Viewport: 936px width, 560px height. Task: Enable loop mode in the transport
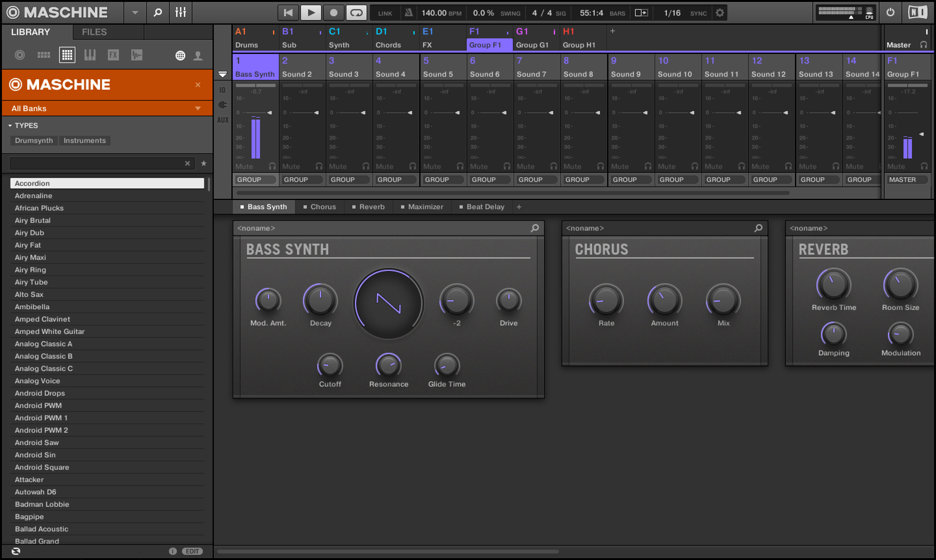coord(356,12)
